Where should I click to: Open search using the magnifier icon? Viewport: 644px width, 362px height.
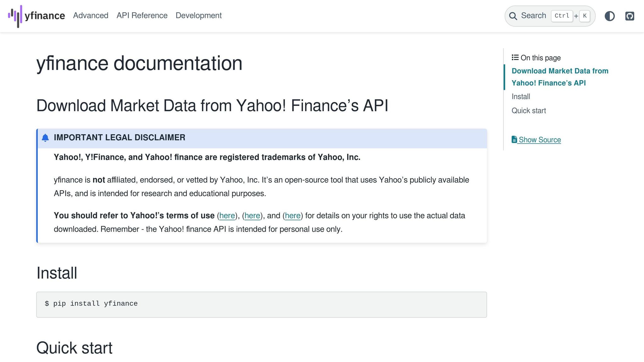tap(513, 16)
